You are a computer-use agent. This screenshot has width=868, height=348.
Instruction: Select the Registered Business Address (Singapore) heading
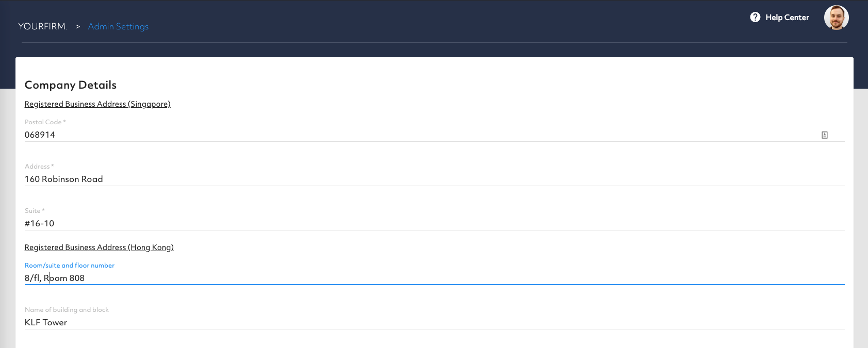click(97, 104)
